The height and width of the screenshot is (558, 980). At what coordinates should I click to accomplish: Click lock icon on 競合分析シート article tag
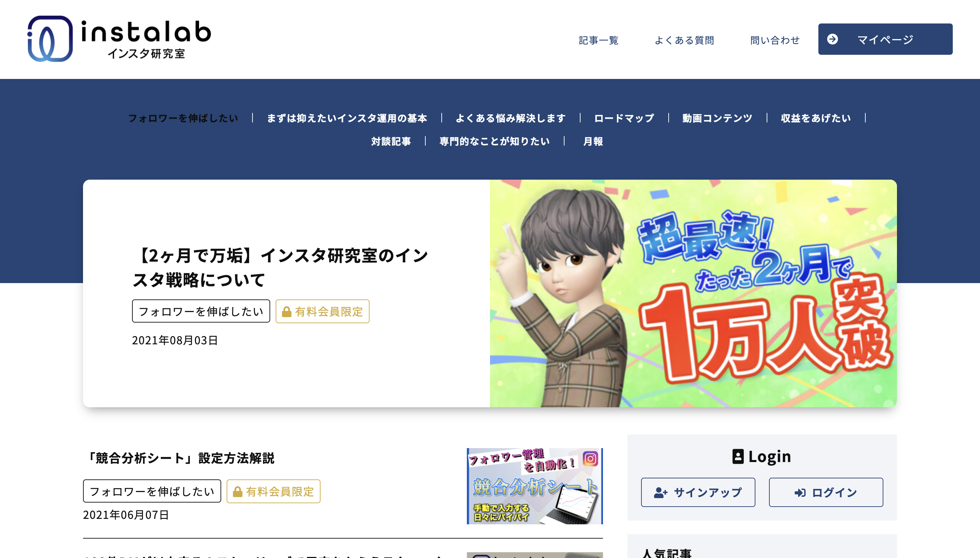click(x=237, y=492)
